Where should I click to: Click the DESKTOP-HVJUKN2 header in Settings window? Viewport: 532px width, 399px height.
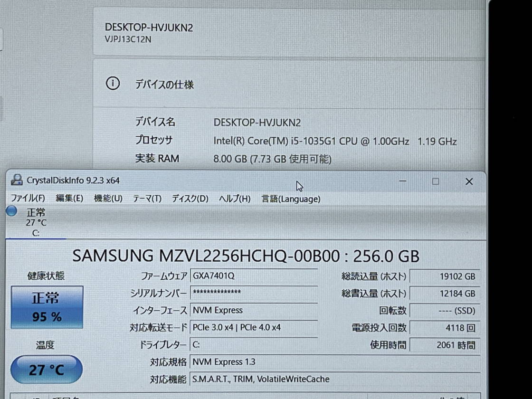[149, 28]
